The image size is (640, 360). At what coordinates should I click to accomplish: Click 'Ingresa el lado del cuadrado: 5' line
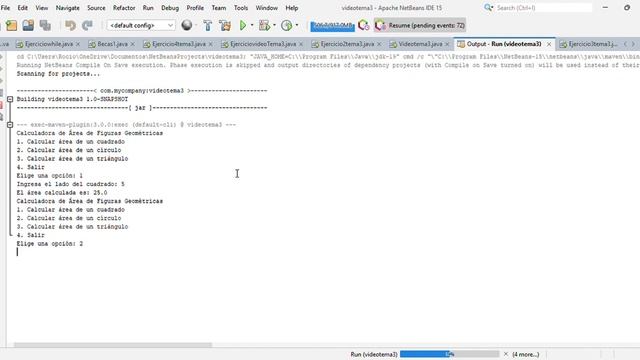point(71,184)
